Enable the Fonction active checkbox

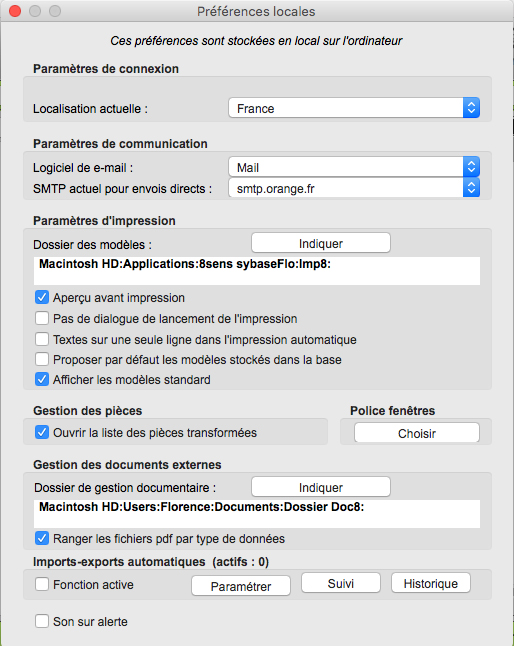click(42, 584)
